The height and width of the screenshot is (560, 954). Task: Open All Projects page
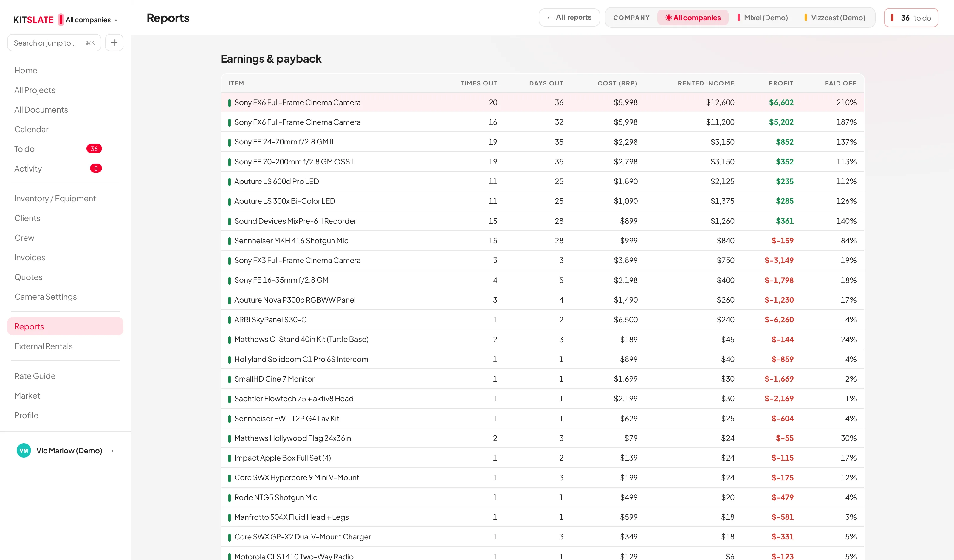point(35,90)
